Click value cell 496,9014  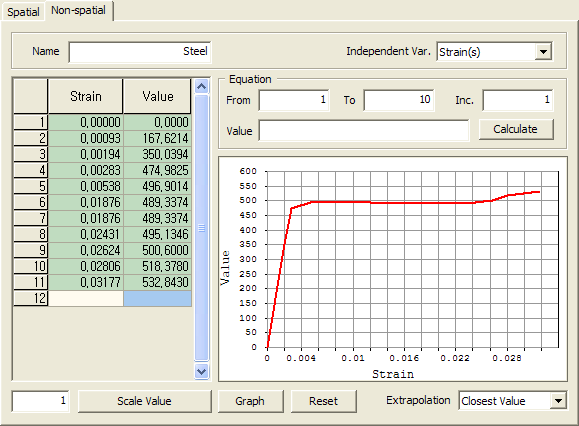pos(157,186)
